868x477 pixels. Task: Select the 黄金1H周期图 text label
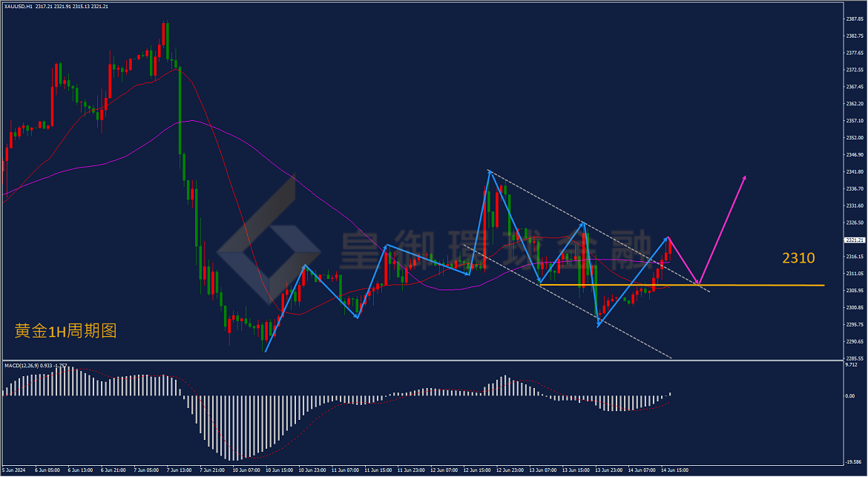coord(65,332)
